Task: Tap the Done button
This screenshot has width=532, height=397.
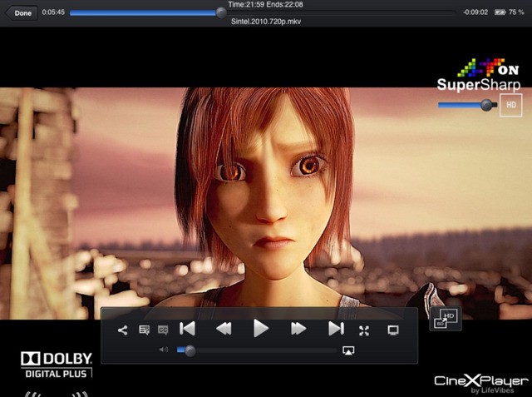Action: point(21,13)
